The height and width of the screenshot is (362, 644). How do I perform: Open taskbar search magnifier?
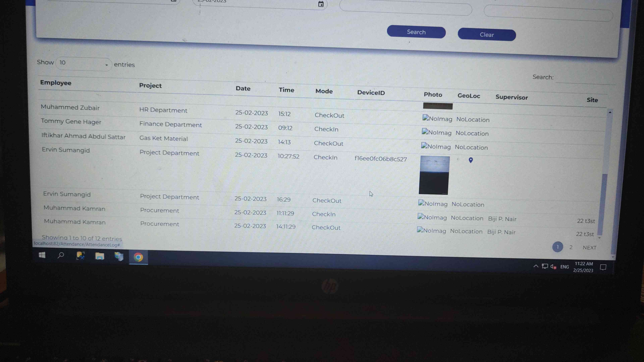(x=61, y=255)
